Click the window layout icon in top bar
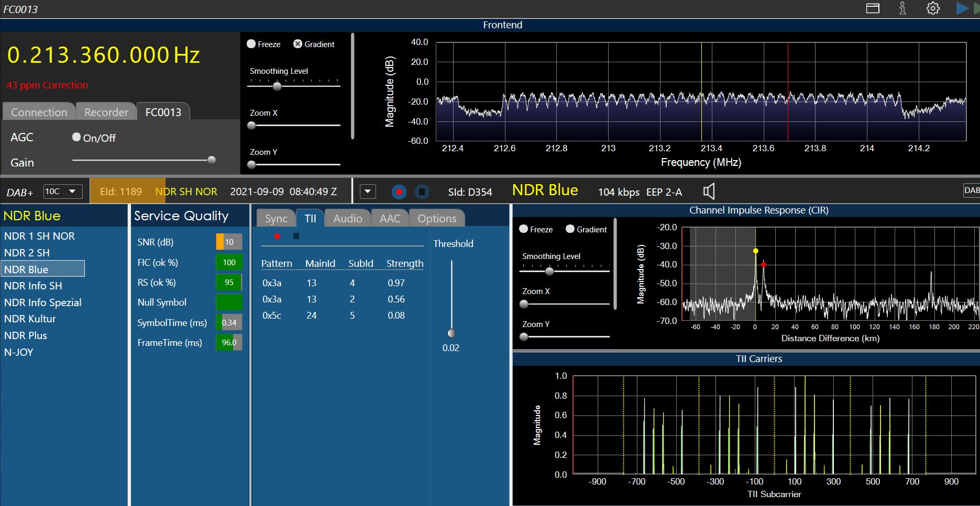The height and width of the screenshot is (506, 980). (x=873, y=8)
